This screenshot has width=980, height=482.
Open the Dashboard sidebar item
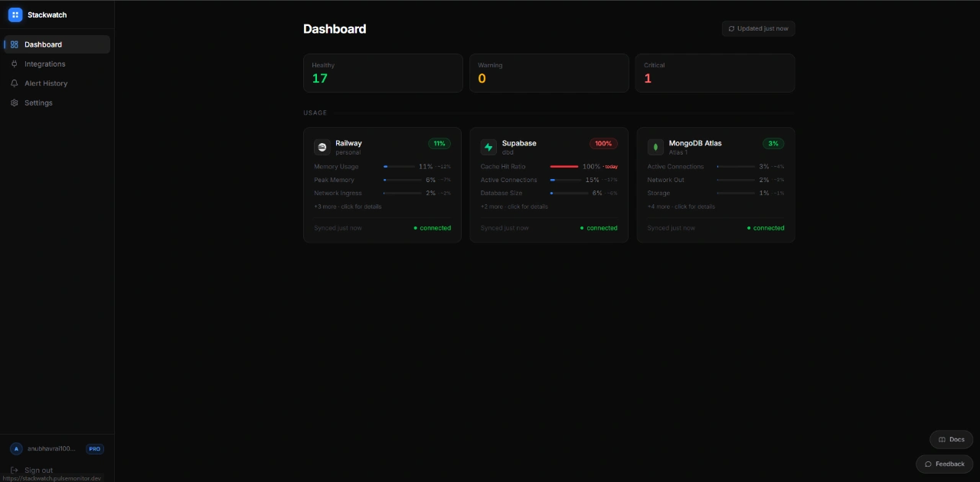pyautogui.click(x=57, y=44)
